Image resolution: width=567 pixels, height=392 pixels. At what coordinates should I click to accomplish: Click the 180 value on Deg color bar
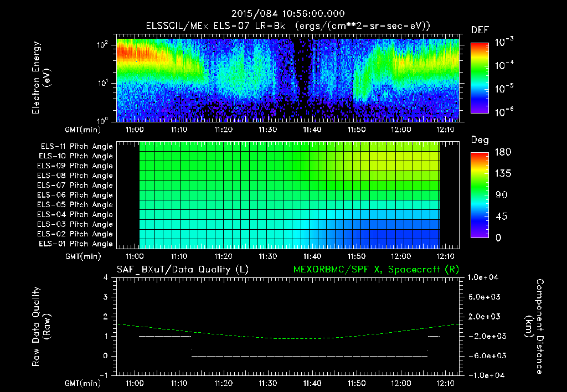503,152
